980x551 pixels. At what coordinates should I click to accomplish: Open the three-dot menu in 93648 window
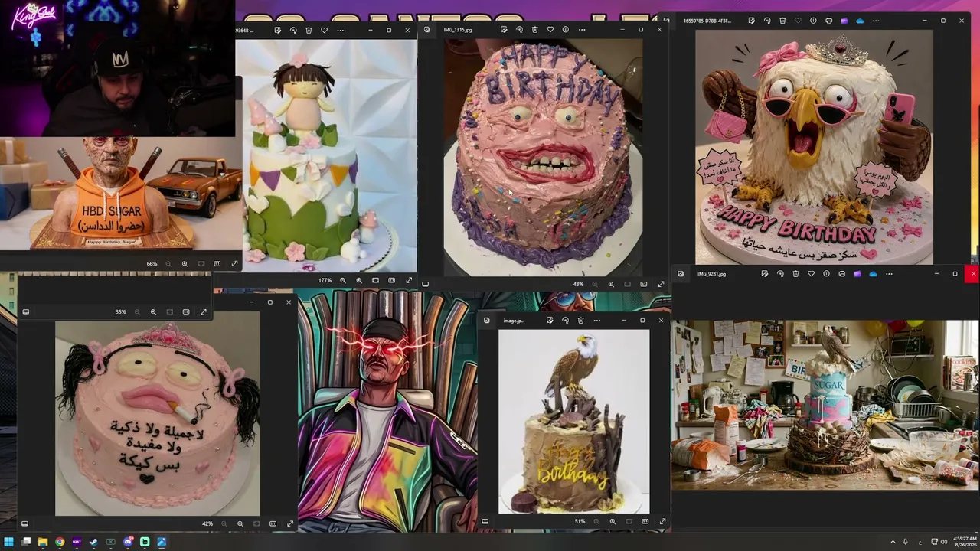click(339, 31)
